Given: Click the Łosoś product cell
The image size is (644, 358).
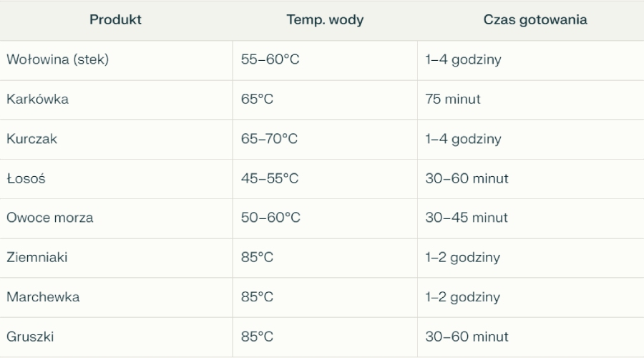Looking at the screenshot, I should pyautogui.click(x=26, y=178).
